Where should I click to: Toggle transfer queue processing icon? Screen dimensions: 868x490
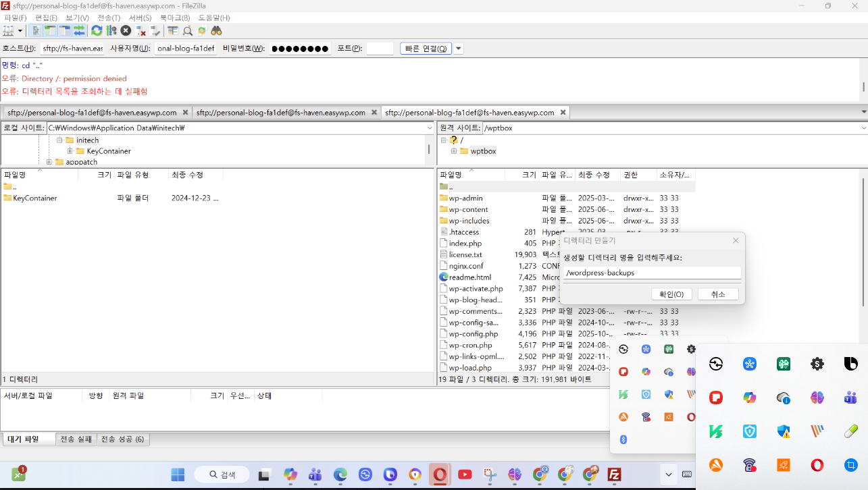click(x=111, y=30)
